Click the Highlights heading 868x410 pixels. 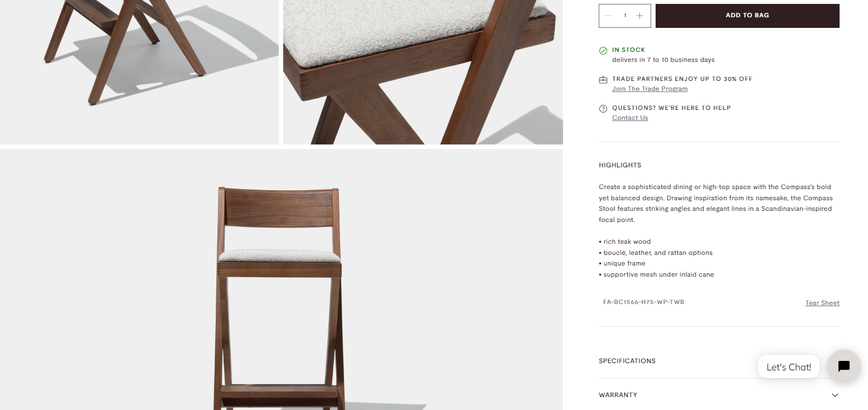(620, 165)
